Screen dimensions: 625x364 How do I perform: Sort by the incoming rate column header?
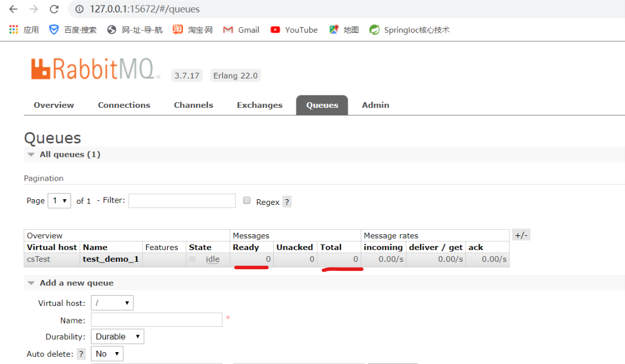(383, 247)
